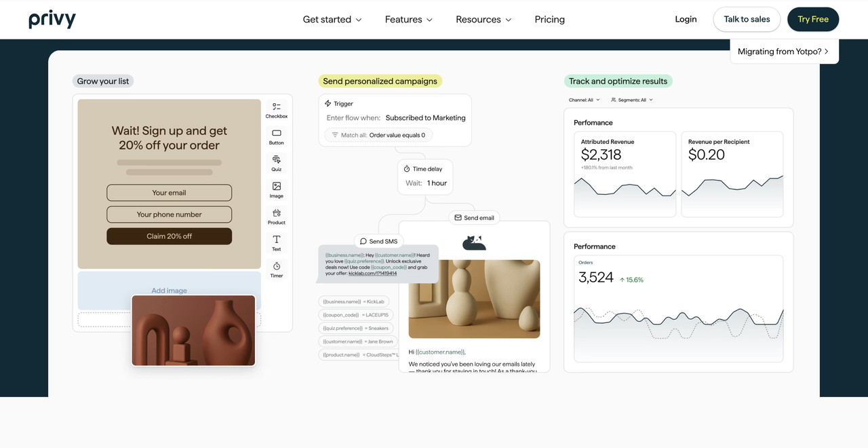Image resolution: width=868 pixels, height=448 pixels.
Task: Open the Get started menu
Action: tap(332, 19)
